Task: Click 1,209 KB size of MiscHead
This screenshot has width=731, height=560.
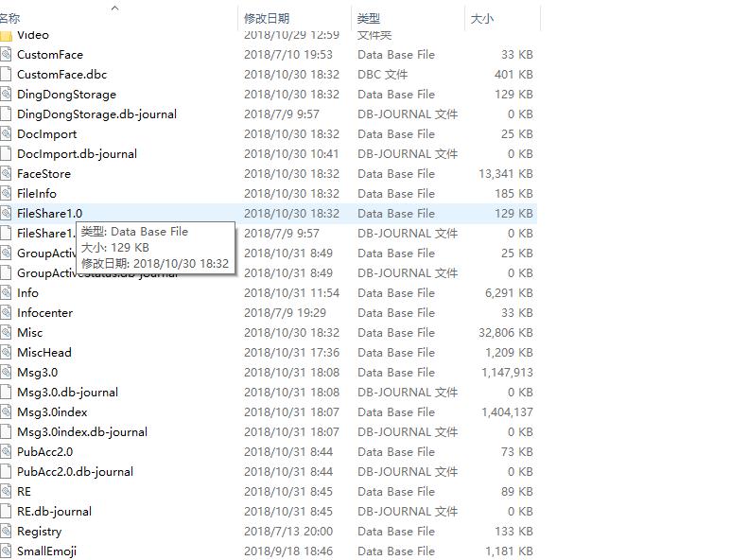Action: tap(509, 353)
